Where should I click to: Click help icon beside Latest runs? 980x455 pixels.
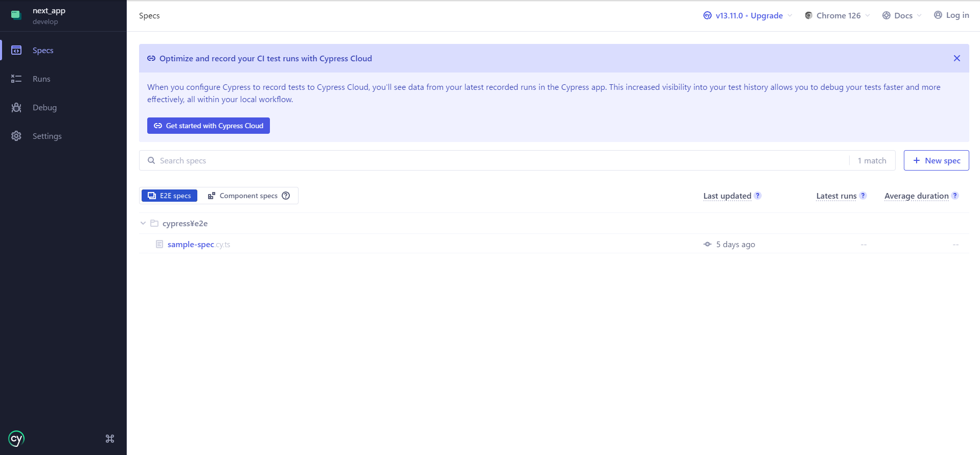[x=863, y=196]
